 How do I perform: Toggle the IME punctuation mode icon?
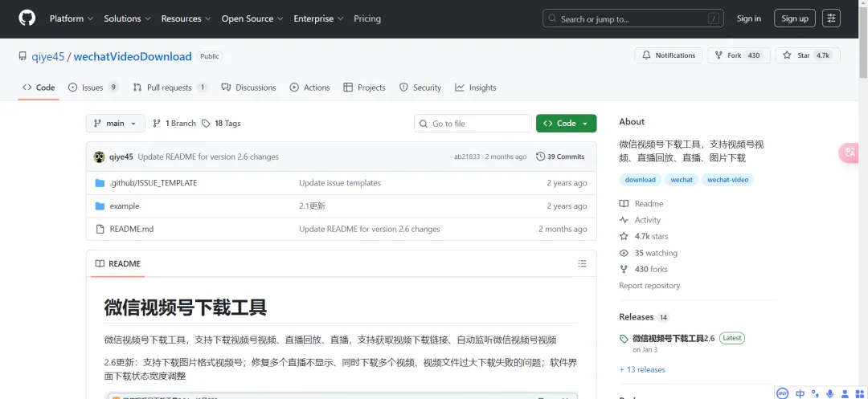coord(815,393)
